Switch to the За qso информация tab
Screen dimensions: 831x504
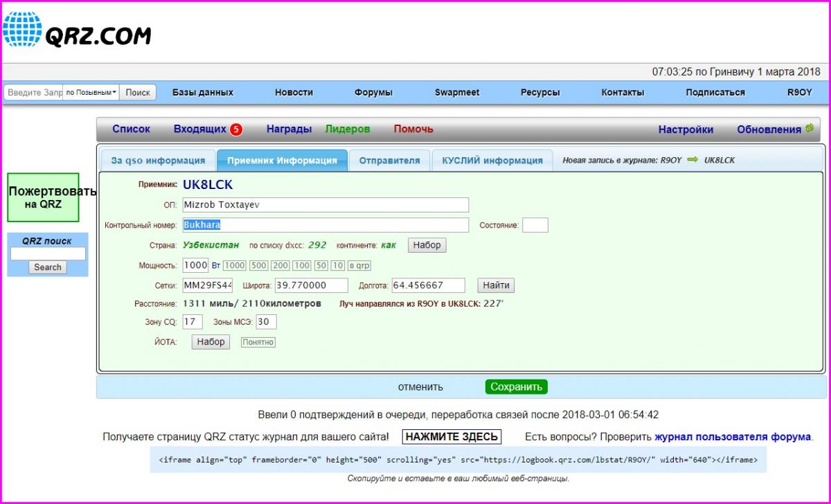pos(158,161)
